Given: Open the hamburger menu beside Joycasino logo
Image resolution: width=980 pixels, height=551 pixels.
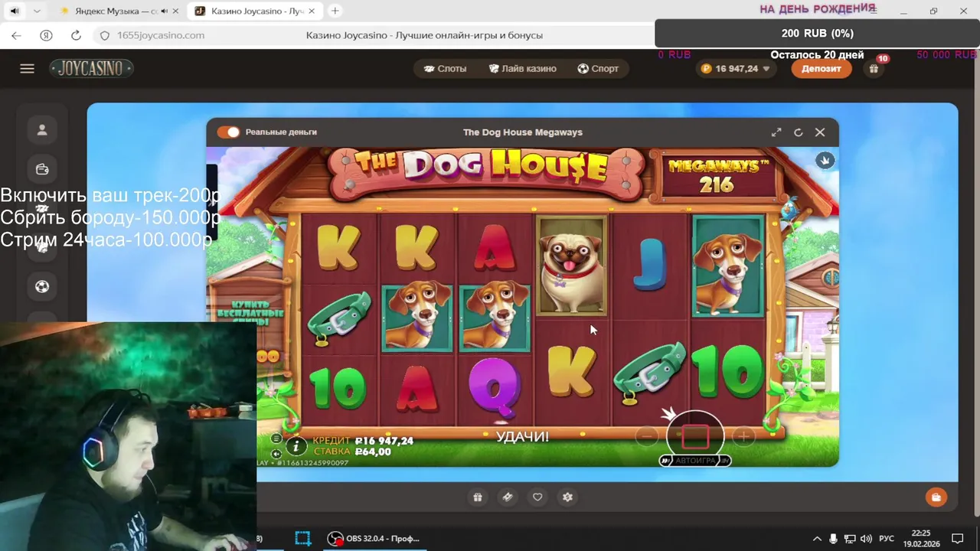Looking at the screenshot, I should (27, 69).
